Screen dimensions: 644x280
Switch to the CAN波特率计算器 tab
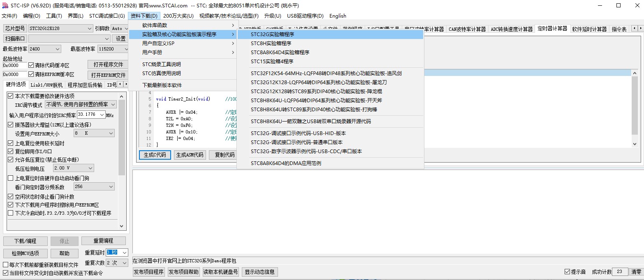pyautogui.click(x=467, y=29)
